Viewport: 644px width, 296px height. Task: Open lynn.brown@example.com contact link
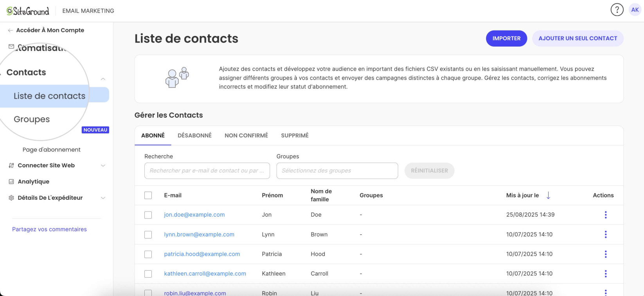click(x=199, y=235)
